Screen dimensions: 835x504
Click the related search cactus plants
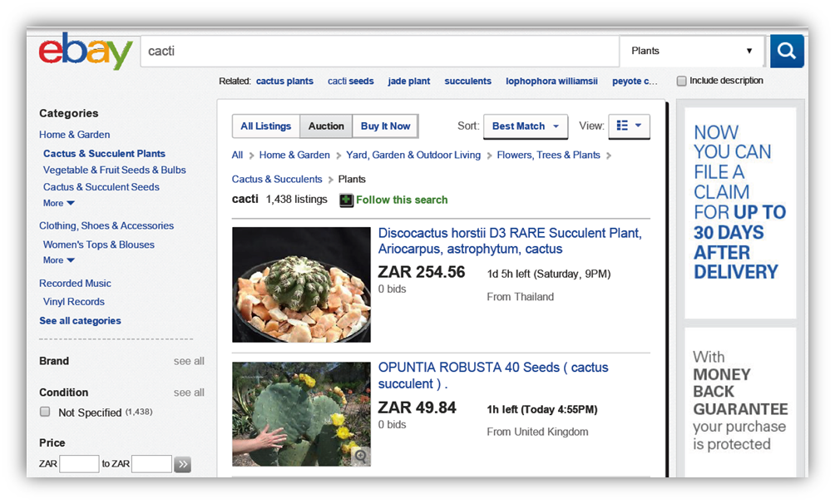(284, 81)
